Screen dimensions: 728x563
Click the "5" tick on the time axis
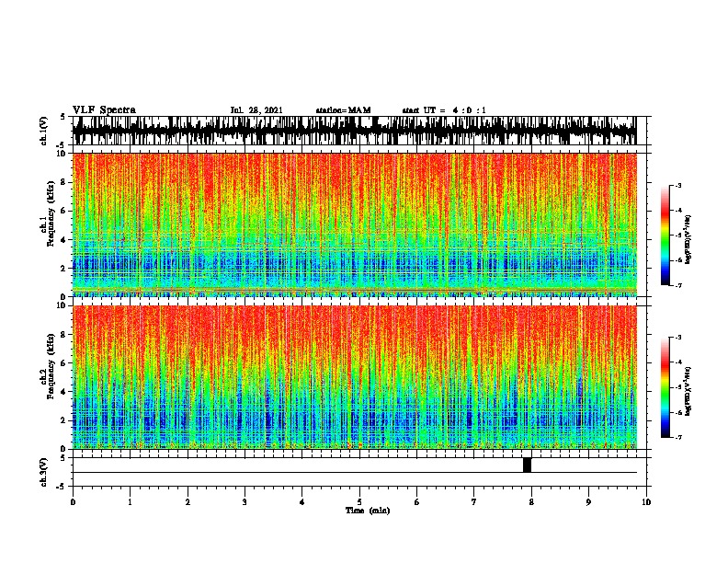[x=359, y=502]
